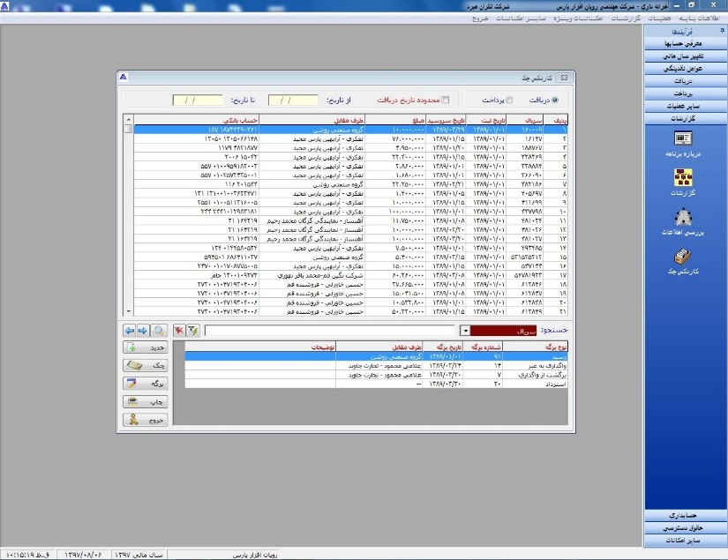Click the cheque table's scrollbar down arrow

(x=129, y=312)
